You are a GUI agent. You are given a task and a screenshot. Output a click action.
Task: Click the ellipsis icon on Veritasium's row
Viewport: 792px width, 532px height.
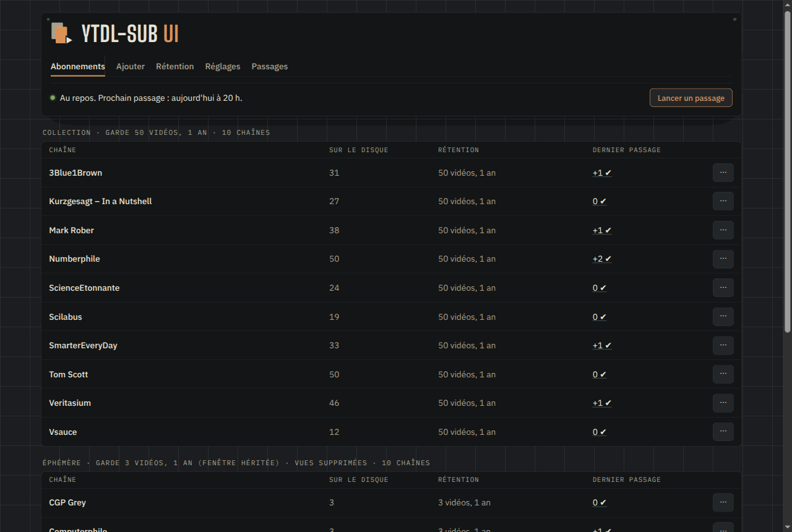tap(723, 403)
